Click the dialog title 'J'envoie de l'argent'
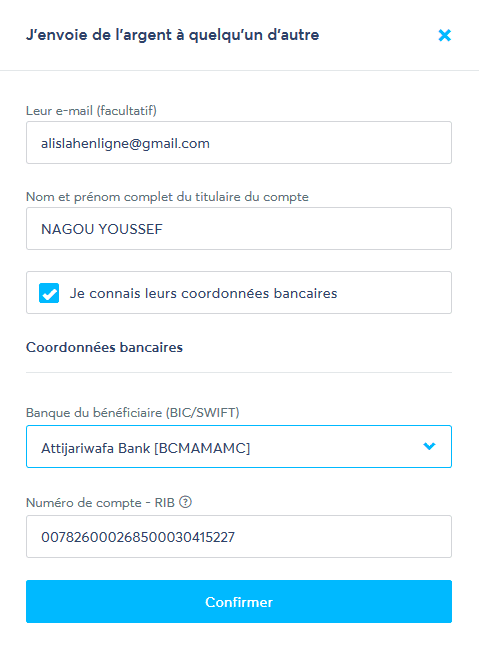This screenshot has height=651, width=479. [173, 35]
